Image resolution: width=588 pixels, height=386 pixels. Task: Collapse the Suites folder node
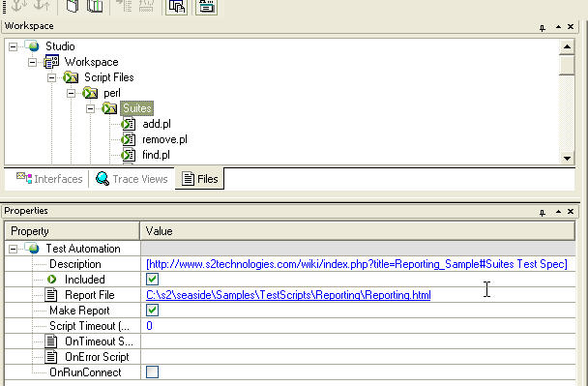[x=90, y=108]
